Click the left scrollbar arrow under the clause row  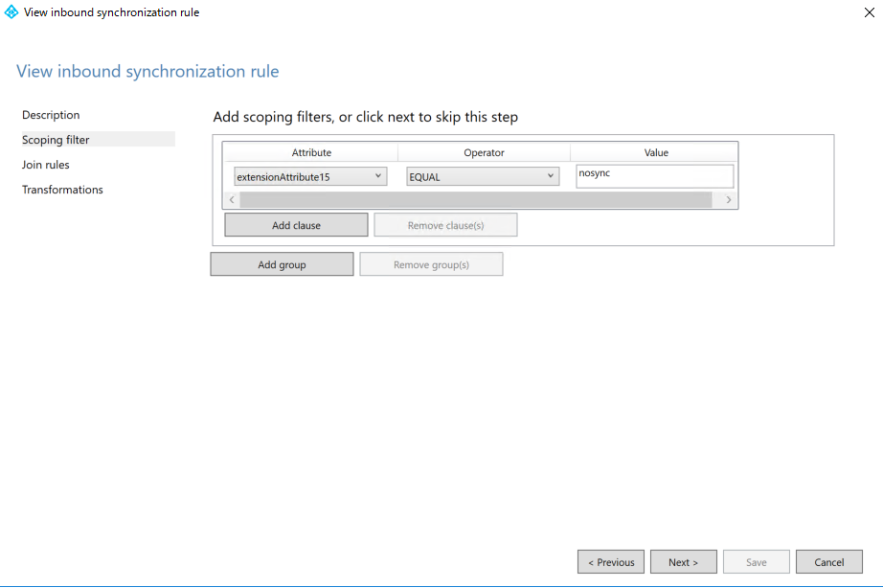click(x=231, y=199)
